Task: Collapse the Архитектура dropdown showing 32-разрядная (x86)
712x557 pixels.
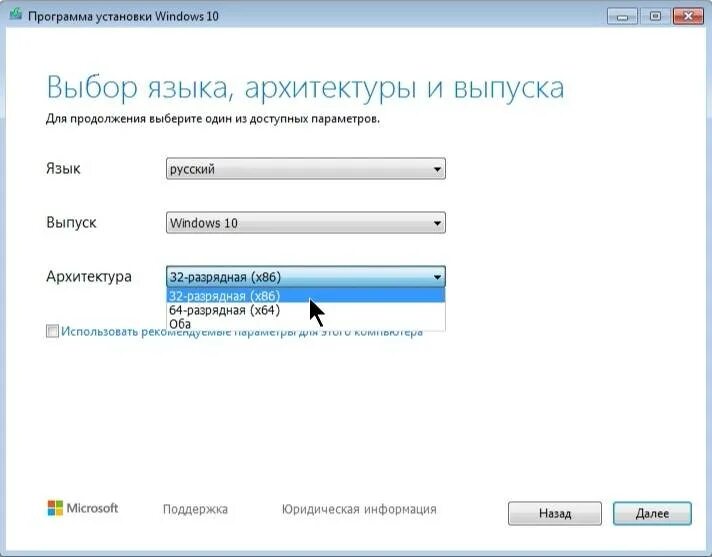Action: (306, 276)
